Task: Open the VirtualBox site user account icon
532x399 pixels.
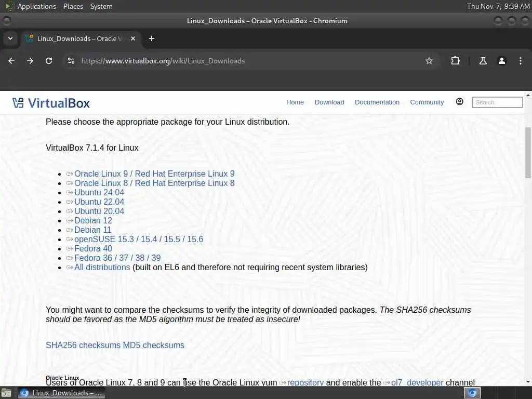Action: coord(459,102)
